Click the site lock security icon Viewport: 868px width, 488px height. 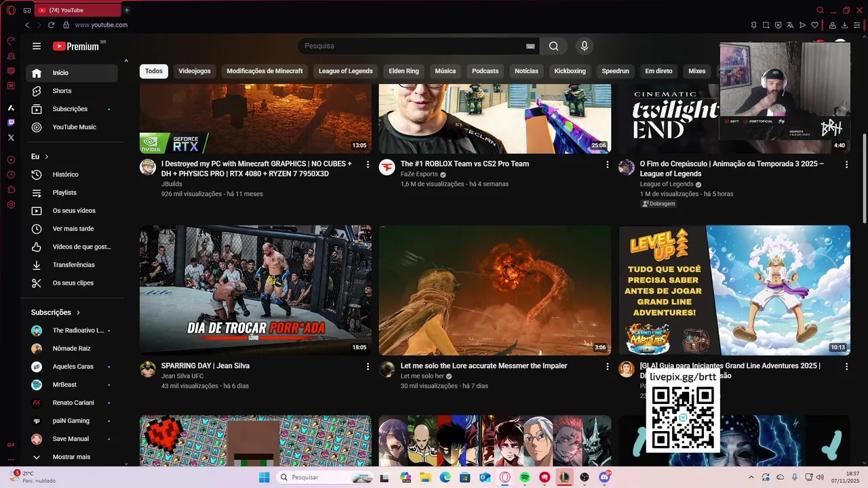click(x=66, y=25)
